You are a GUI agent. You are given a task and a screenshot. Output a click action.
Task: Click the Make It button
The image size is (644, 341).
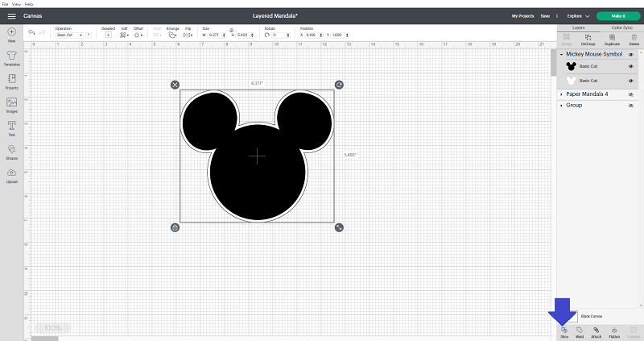[618, 16]
